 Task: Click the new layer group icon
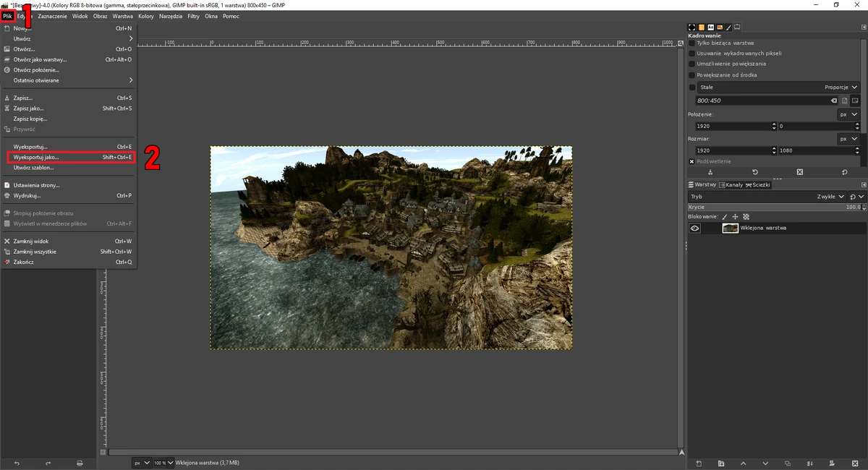coord(721,463)
